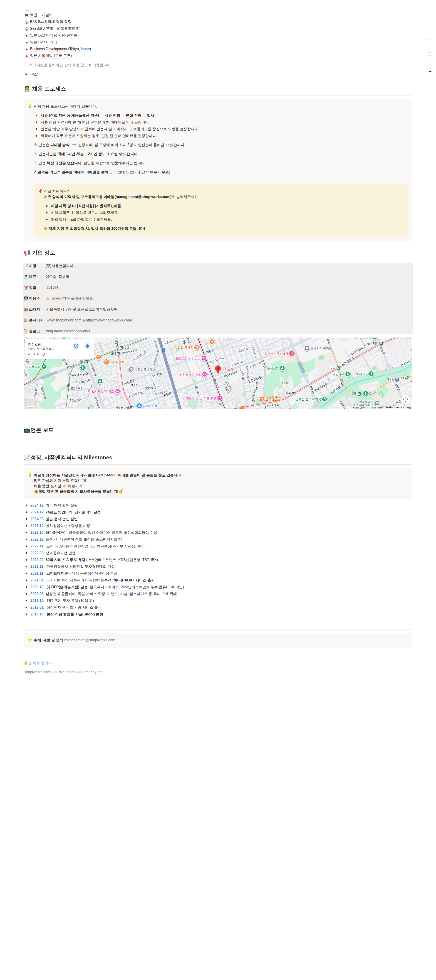The height and width of the screenshot is (980, 436).
Task: Click the 2019.10 TBT 초기 투자 유치 entry
Action: click(62, 601)
